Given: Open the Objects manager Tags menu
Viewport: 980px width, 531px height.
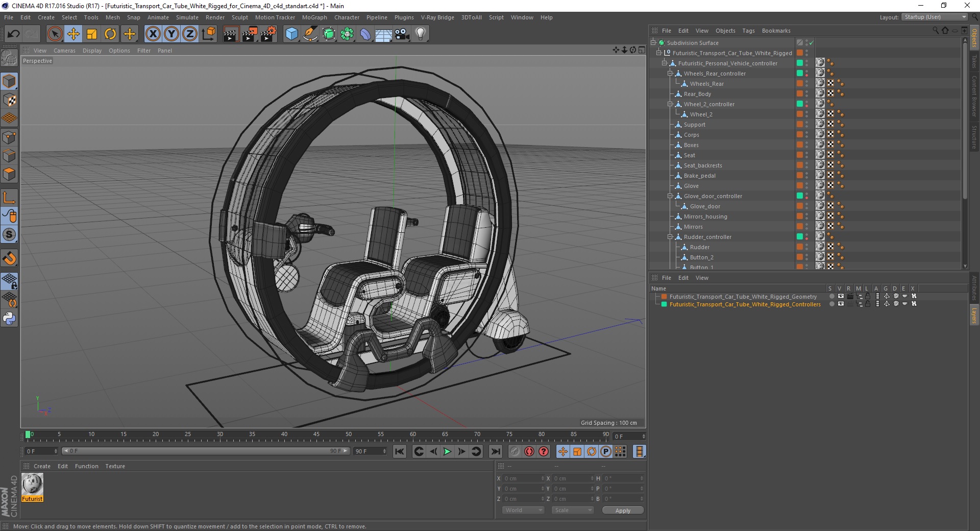Looking at the screenshot, I should pos(748,31).
